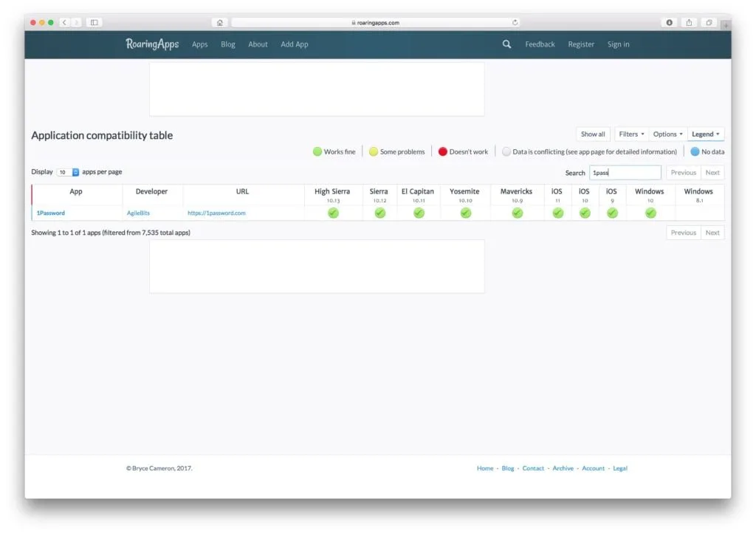Change apps per page display dropdown
The image size is (756, 534).
pyautogui.click(x=67, y=172)
